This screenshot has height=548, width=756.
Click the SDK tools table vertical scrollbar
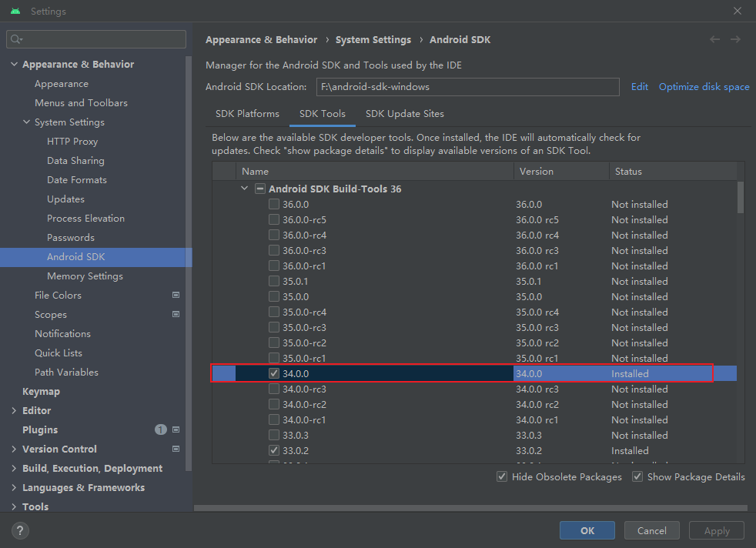tap(741, 197)
